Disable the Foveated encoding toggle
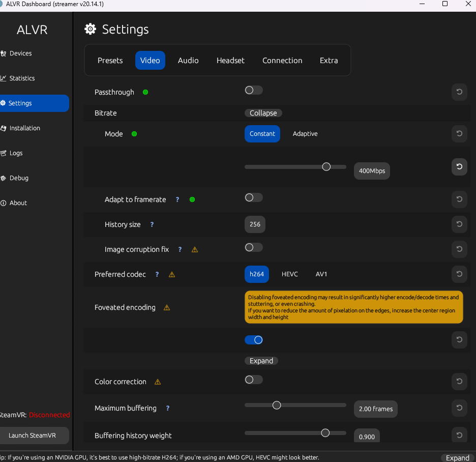The image size is (476, 462). pyautogui.click(x=254, y=340)
